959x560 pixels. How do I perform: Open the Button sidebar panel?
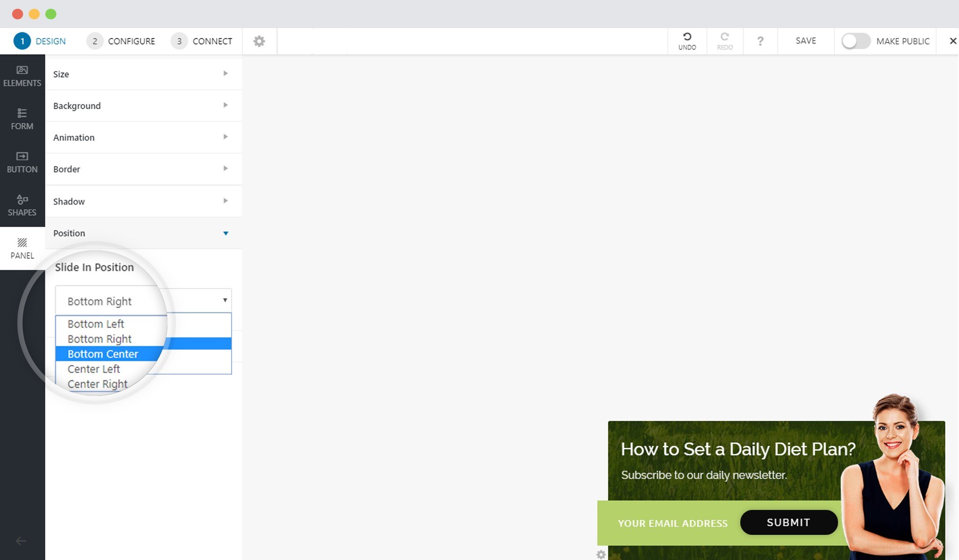pyautogui.click(x=22, y=162)
